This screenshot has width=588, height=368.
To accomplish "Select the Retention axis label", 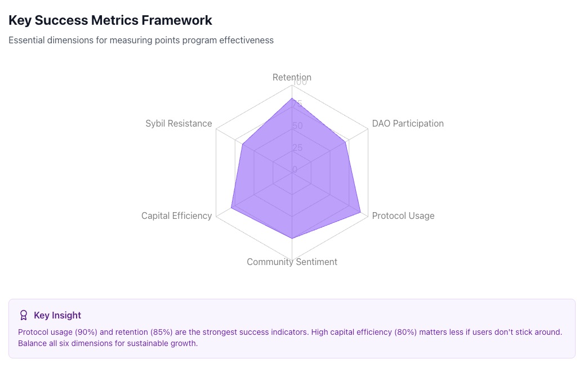I will coord(292,77).
